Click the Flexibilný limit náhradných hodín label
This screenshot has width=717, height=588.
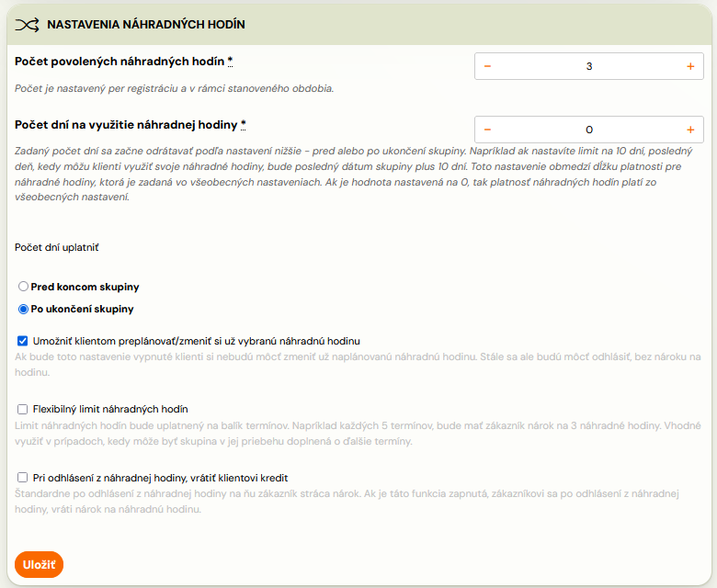point(110,410)
